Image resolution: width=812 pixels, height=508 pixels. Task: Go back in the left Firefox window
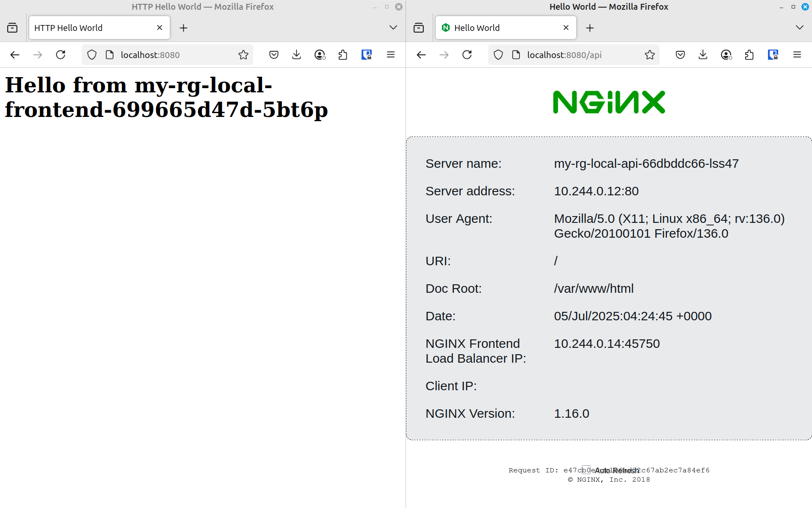coord(15,55)
